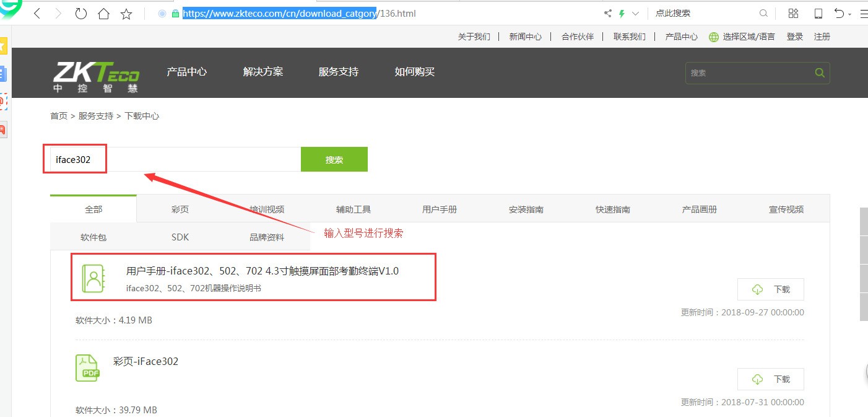Click the share icon in the address bar

click(607, 14)
